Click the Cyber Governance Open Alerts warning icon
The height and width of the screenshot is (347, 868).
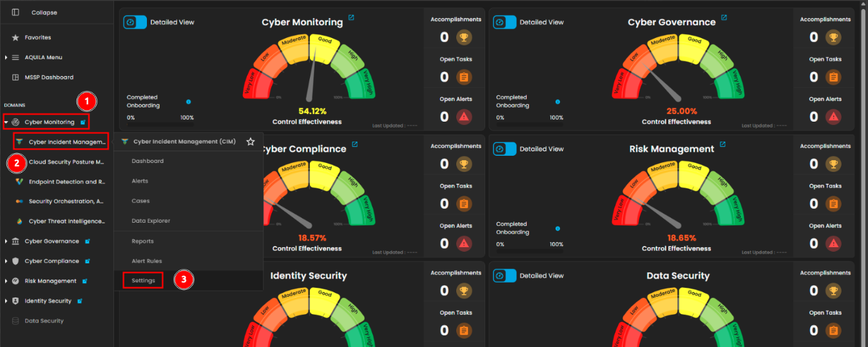pos(833,117)
